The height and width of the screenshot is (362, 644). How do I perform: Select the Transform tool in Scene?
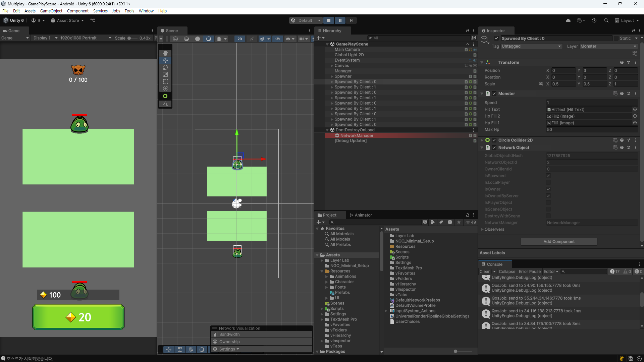(x=165, y=88)
